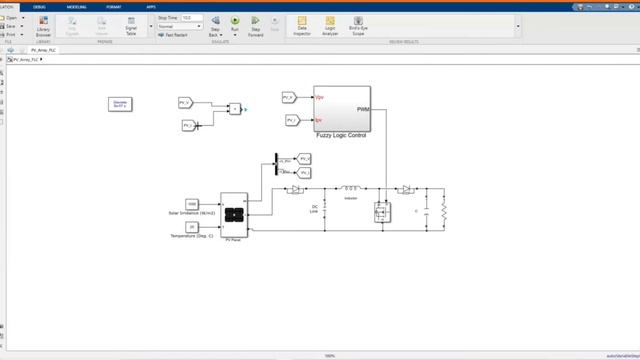
Task: Click the Log Signals button
Action: pyautogui.click(x=72, y=27)
